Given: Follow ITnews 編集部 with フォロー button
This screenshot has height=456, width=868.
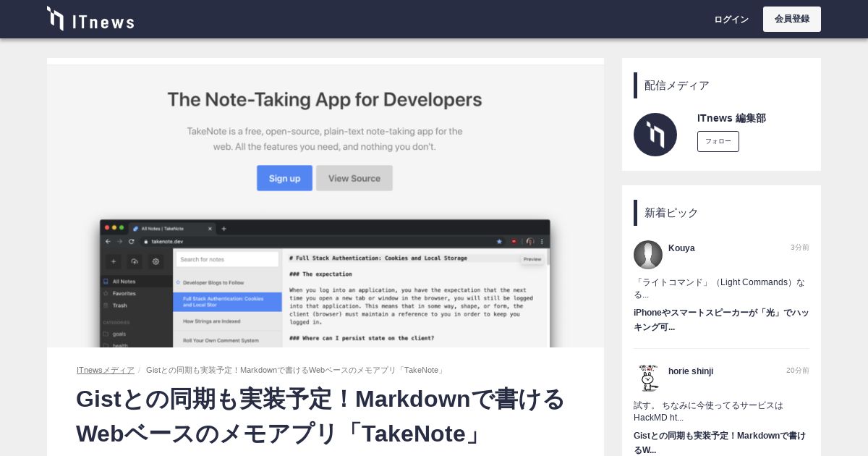Looking at the screenshot, I should tap(718, 141).
